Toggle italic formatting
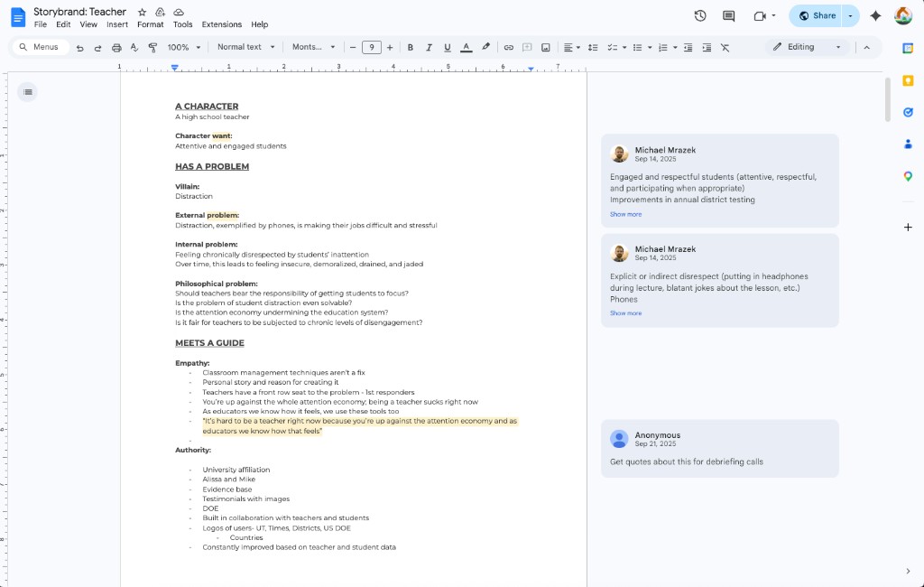This screenshot has width=924, height=587. (429, 47)
